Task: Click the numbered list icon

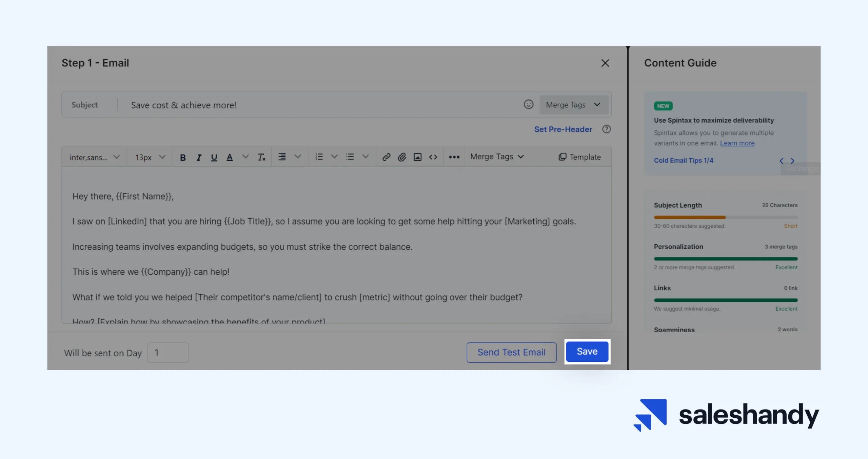Action: click(x=319, y=157)
